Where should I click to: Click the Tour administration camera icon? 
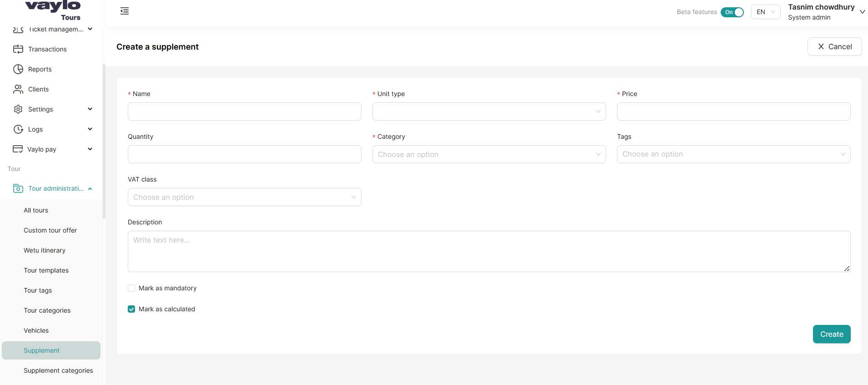18,188
